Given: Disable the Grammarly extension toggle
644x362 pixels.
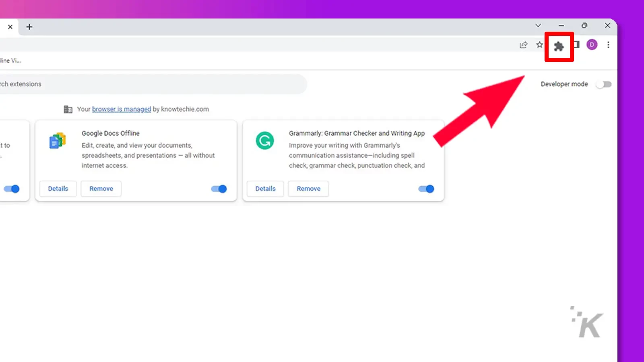Looking at the screenshot, I should point(426,189).
